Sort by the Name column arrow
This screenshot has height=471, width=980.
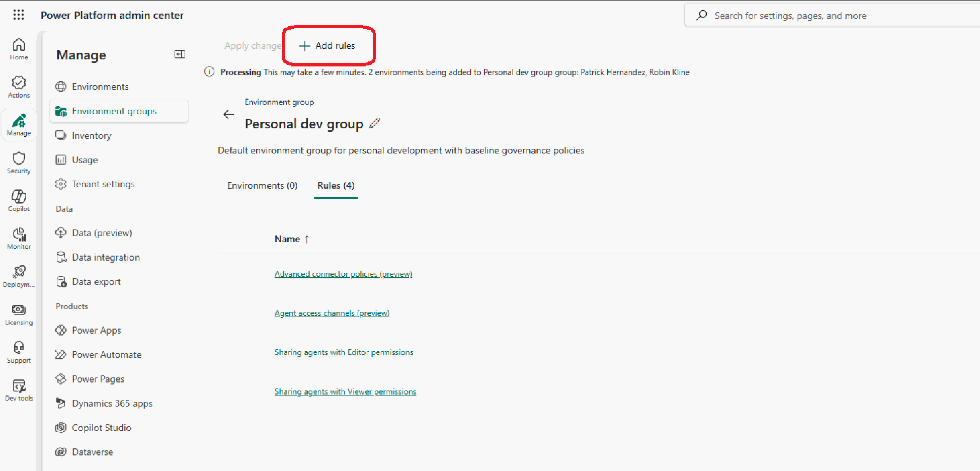coord(306,240)
